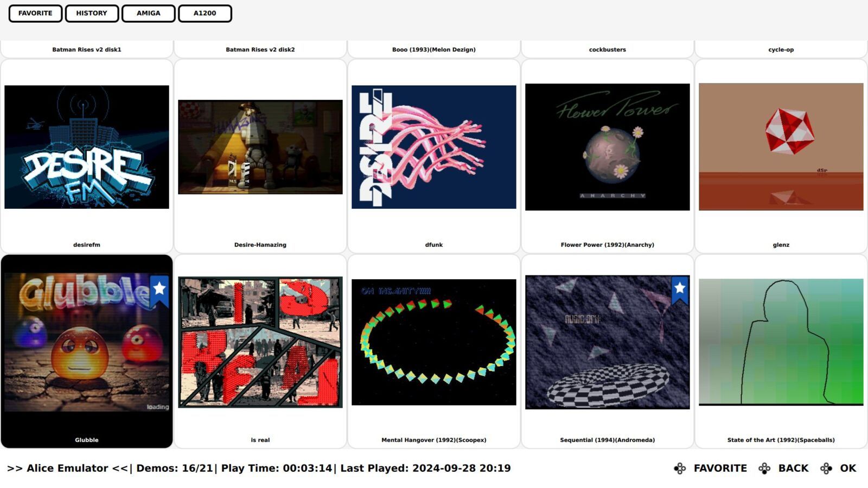Click the OK label in bottom bar
This screenshot has height=488, width=868.
(x=848, y=468)
